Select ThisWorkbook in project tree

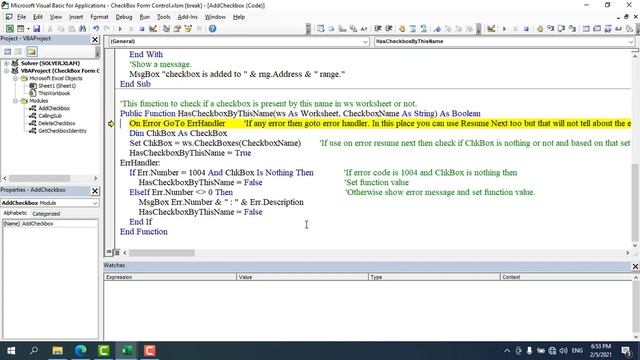click(x=54, y=93)
